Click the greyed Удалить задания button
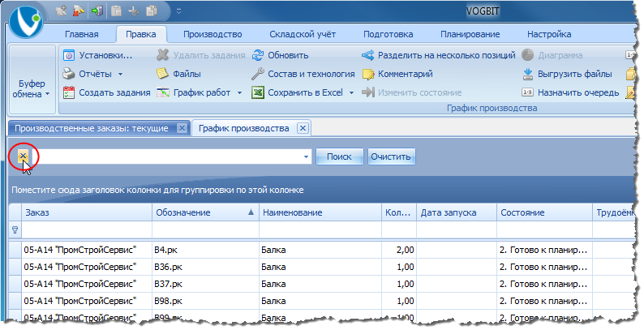Image resolution: width=644 pixels, height=330 pixels. [x=201, y=55]
